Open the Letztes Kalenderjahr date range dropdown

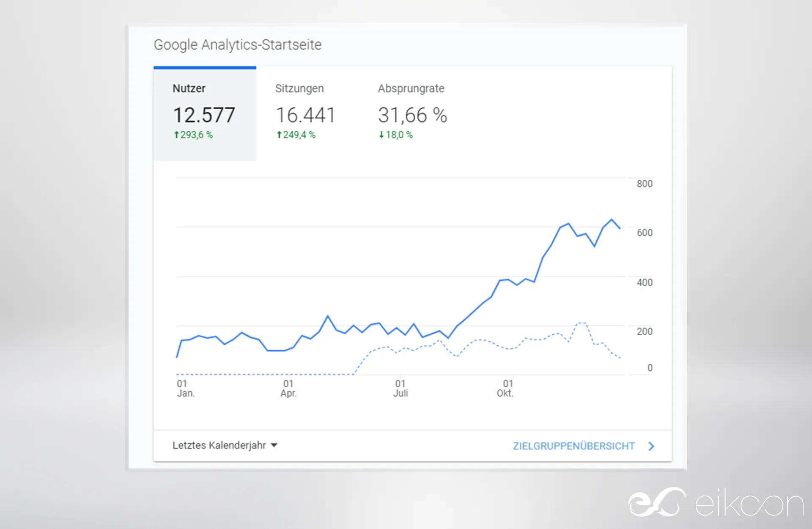pos(219,445)
